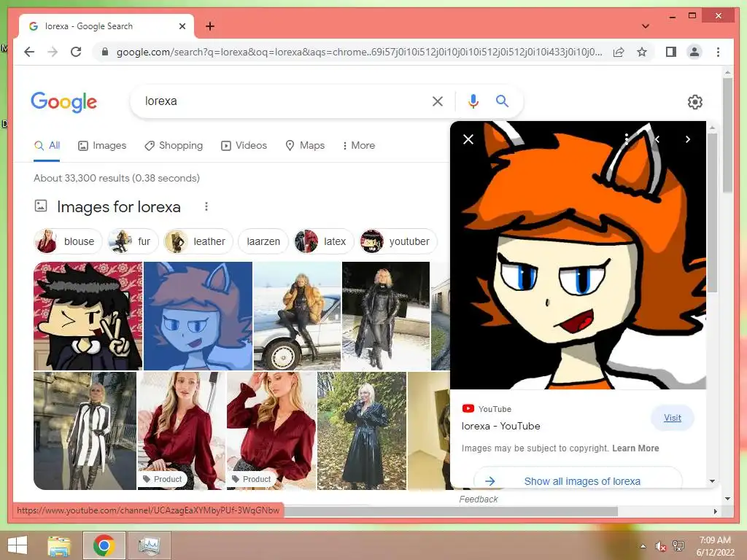This screenshot has width=747, height=560.
Task: Open blue-tinted fox girl thumbnail
Action: 198,316
